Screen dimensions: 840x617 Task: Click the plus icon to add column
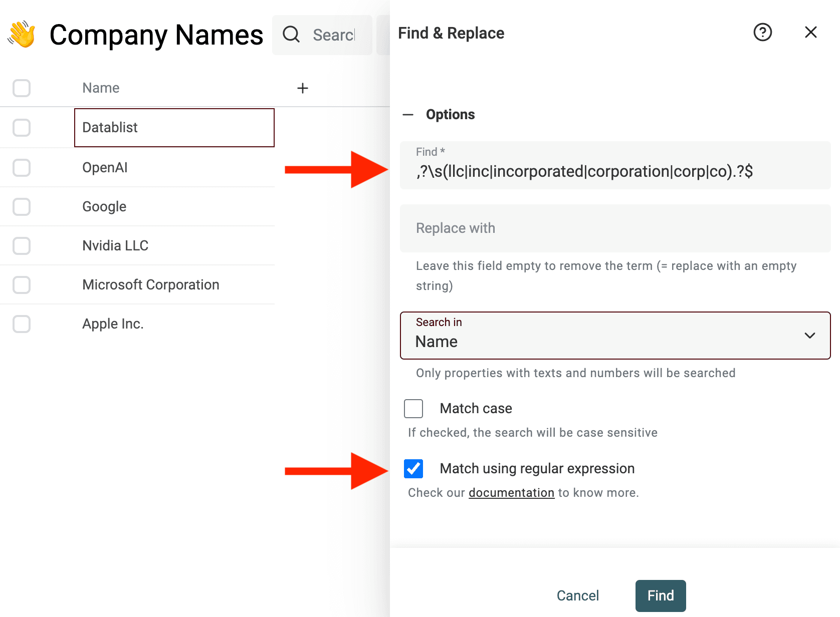click(302, 88)
